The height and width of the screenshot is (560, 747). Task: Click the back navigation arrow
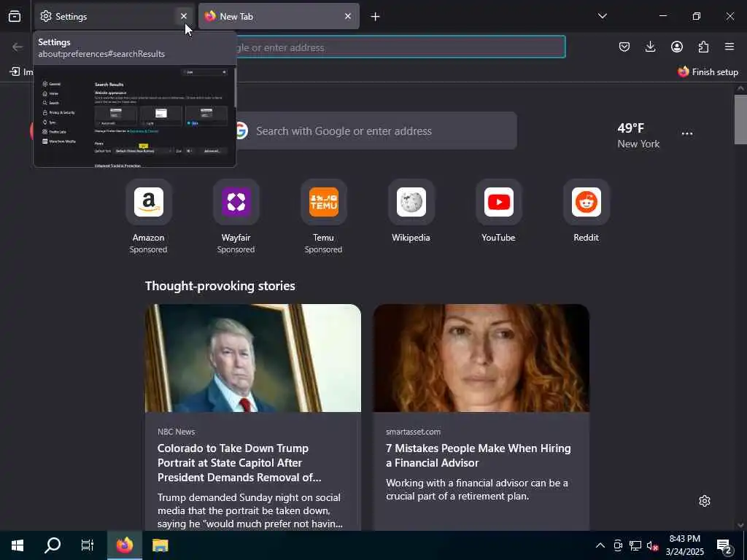pyautogui.click(x=18, y=47)
